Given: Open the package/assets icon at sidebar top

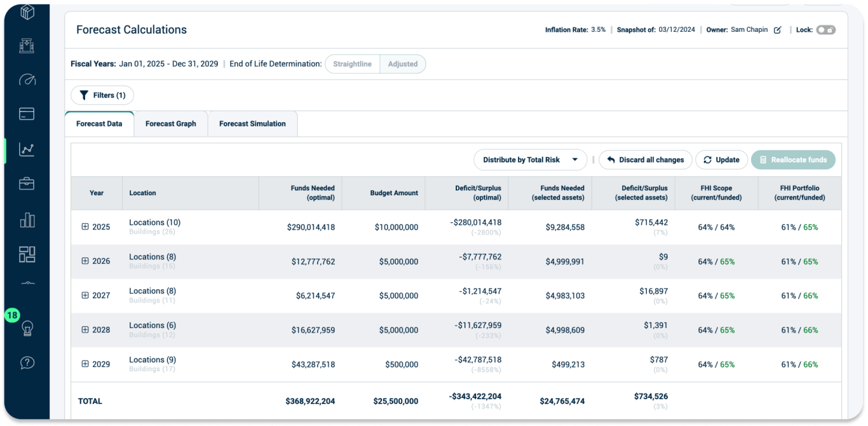Looking at the screenshot, I should (26, 11).
